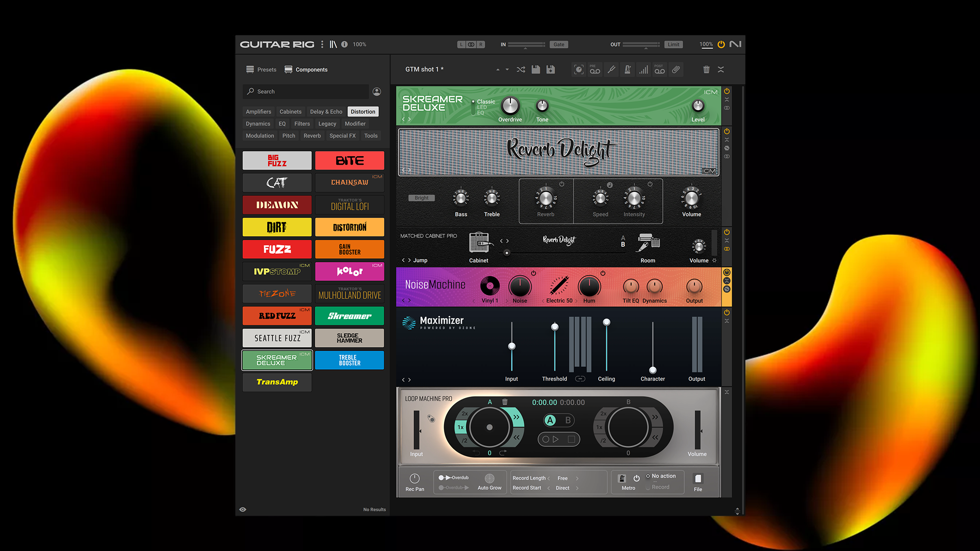This screenshot has width=980, height=551.
Task: Toggle Skreamer Deluxe power switch
Action: [x=727, y=91]
